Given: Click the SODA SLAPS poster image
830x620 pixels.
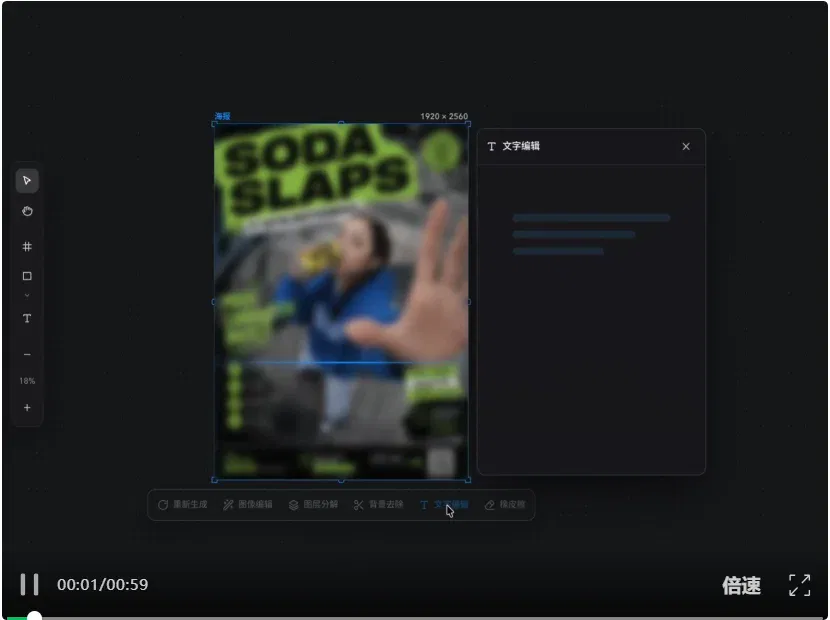Looking at the screenshot, I should [x=341, y=302].
